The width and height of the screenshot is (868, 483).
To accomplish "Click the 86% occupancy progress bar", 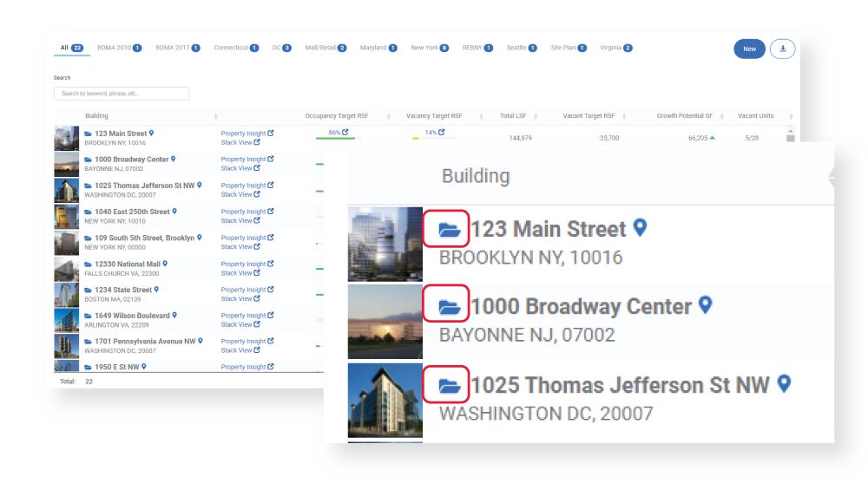I will point(338,139).
